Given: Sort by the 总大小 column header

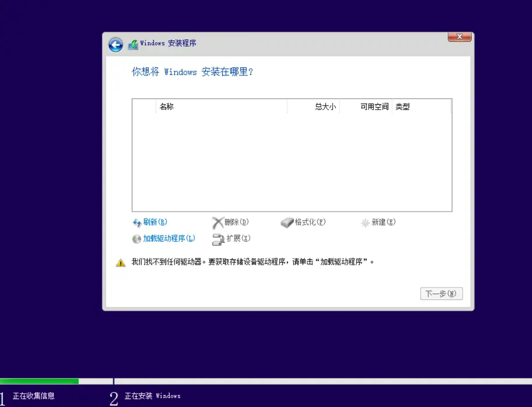Looking at the screenshot, I should pos(313,107).
